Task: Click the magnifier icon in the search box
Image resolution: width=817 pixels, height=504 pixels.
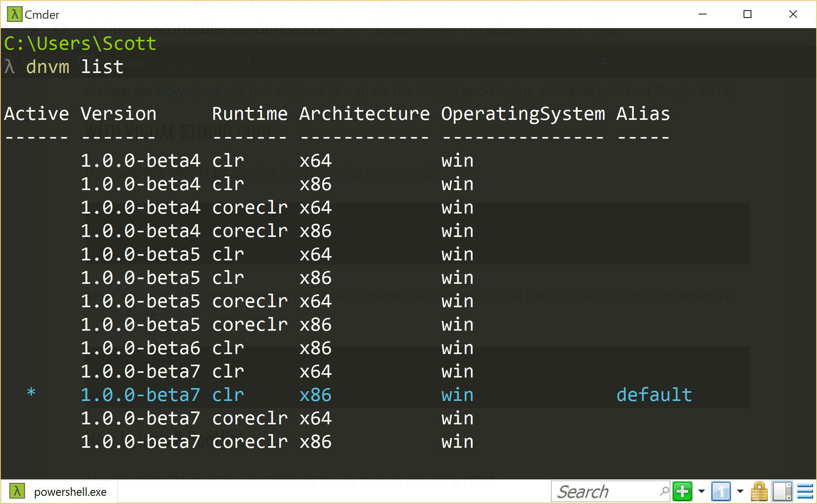Action: (664, 491)
